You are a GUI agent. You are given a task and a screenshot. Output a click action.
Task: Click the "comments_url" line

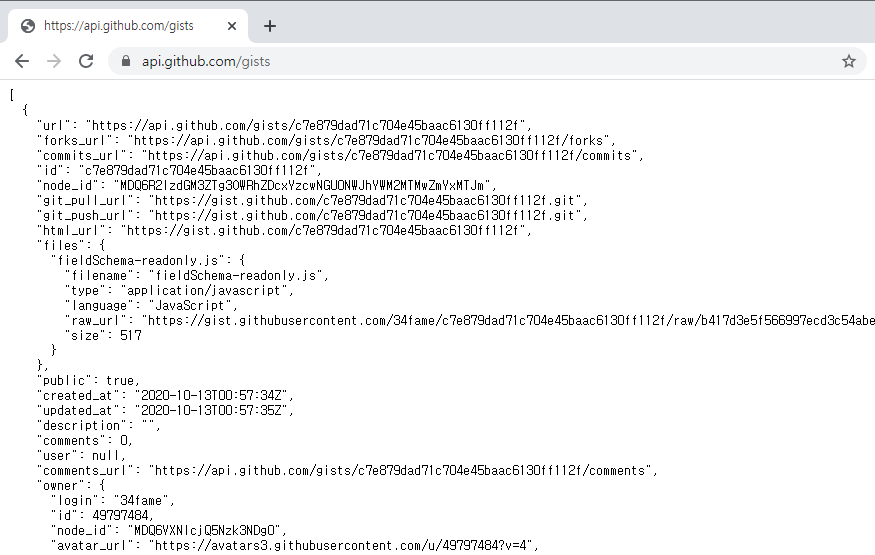coord(347,471)
